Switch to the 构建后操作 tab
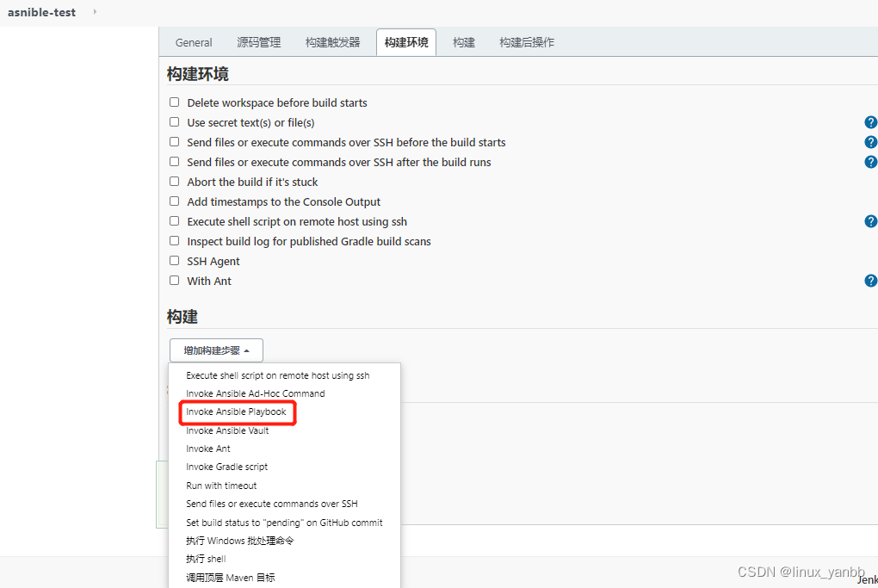The height and width of the screenshot is (588, 878). pyautogui.click(x=526, y=41)
